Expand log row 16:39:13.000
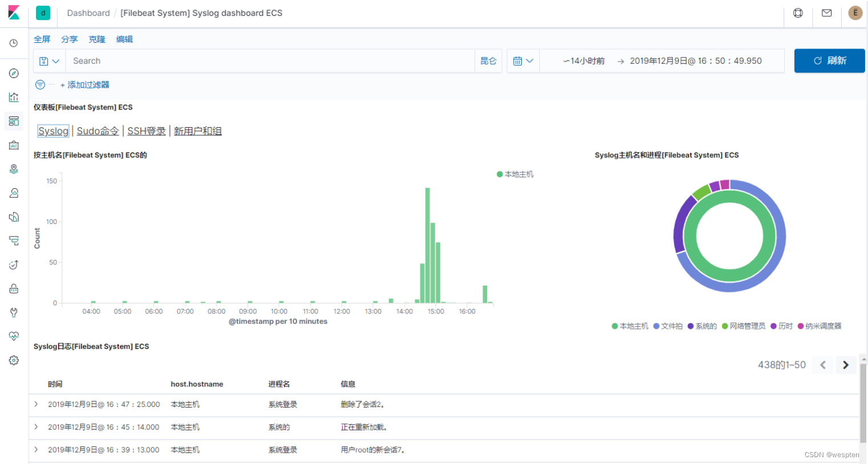 [x=36, y=450]
